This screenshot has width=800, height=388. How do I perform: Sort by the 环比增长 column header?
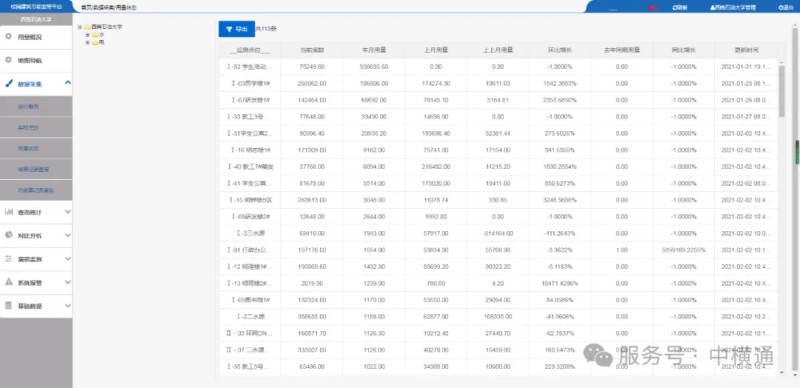[x=560, y=50]
